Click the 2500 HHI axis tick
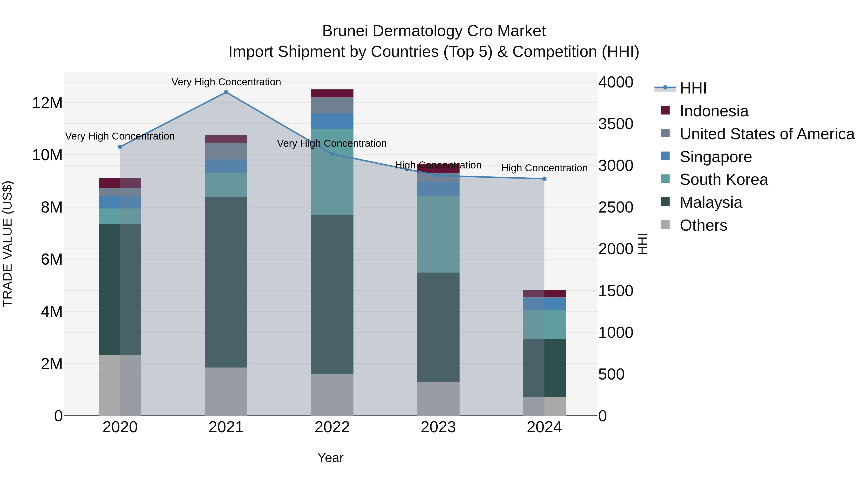 point(616,207)
